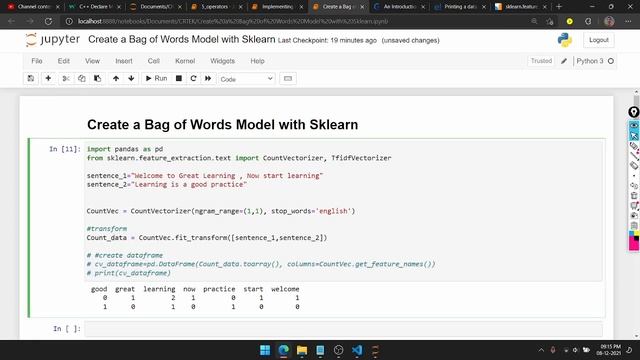Open the browser profile avatar
Screen dimensions: 640x360
(x=609, y=21)
